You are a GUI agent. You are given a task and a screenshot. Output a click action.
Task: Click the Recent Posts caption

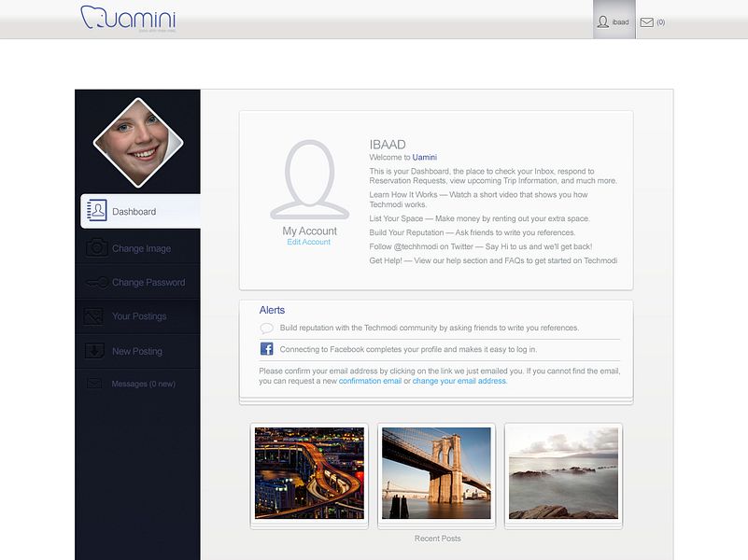(437, 539)
